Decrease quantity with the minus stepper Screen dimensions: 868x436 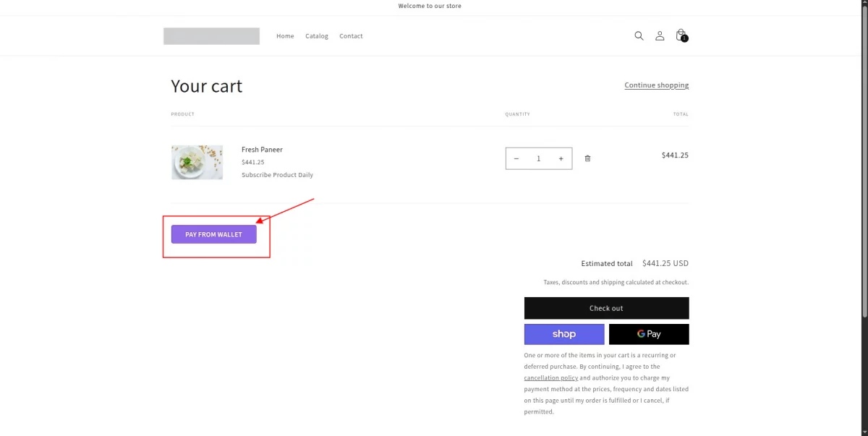pos(516,158)
